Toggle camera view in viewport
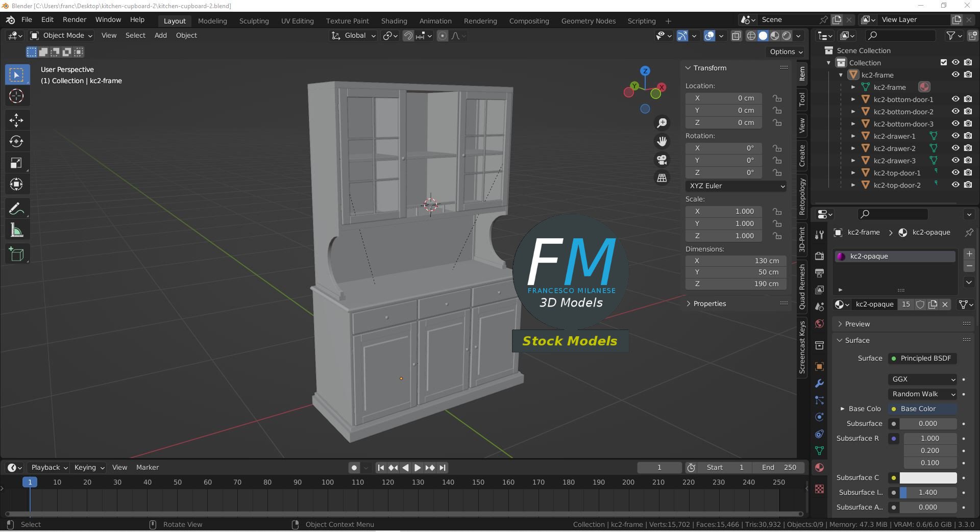Viewport: 980px width, 532px height. pyautogui.click(x=662, y=160)
